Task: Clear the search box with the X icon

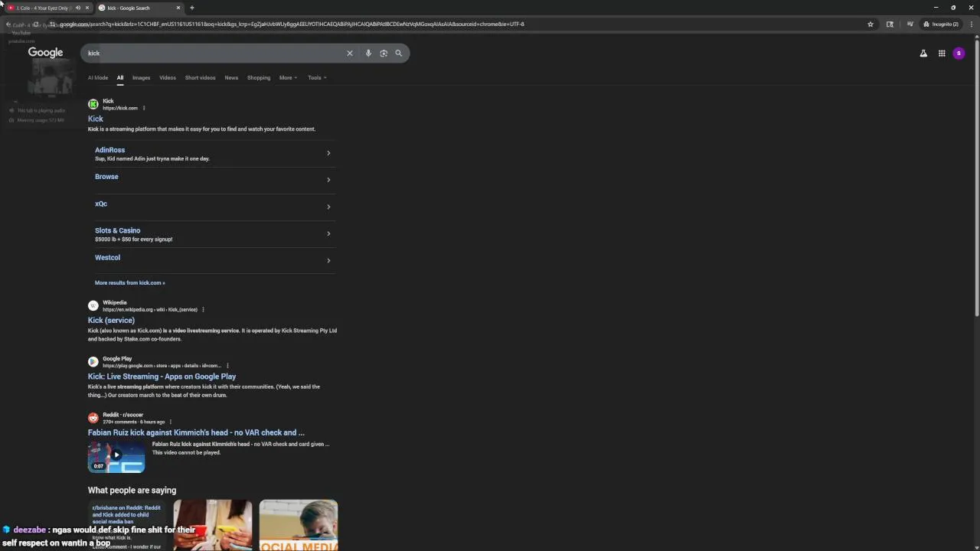Action: (x=350, y=53)
